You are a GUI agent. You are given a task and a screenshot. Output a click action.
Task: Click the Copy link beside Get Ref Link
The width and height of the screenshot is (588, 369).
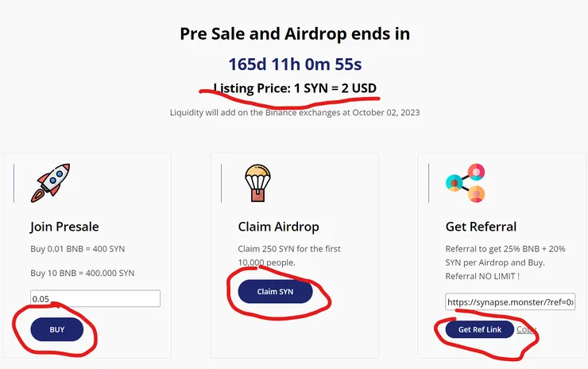(x=526, y=330)
